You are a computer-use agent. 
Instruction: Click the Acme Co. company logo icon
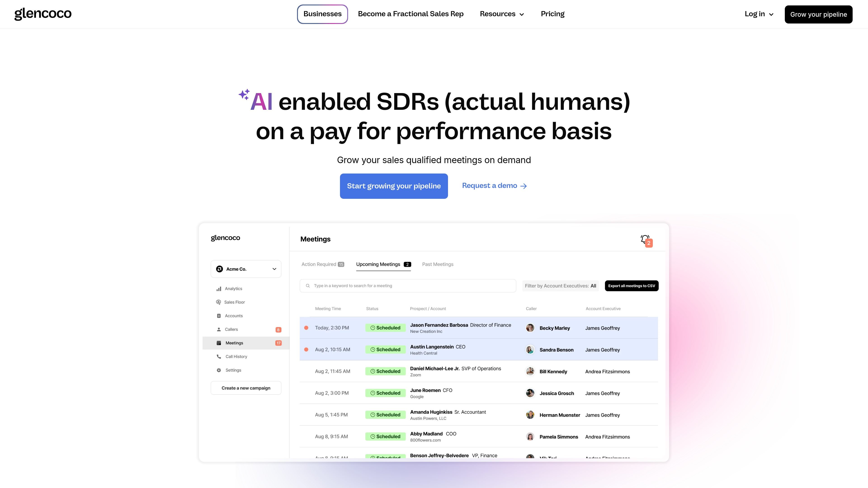219,269
